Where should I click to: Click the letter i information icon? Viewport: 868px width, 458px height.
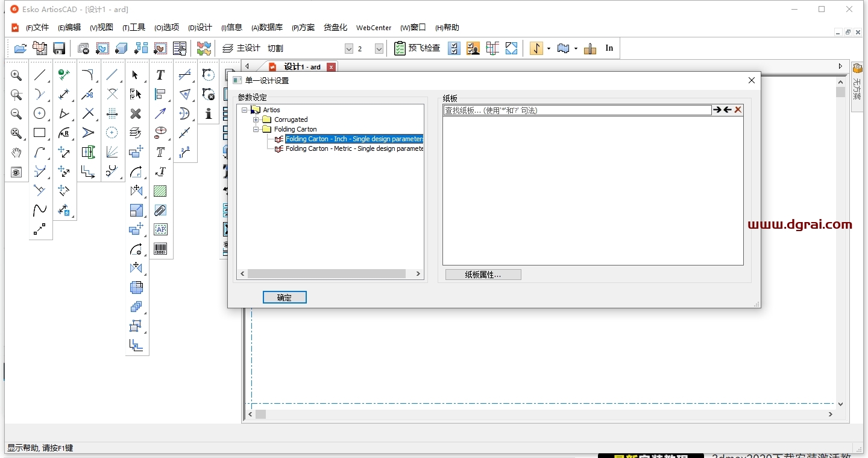pyautogui.click(x=209, y=113)
